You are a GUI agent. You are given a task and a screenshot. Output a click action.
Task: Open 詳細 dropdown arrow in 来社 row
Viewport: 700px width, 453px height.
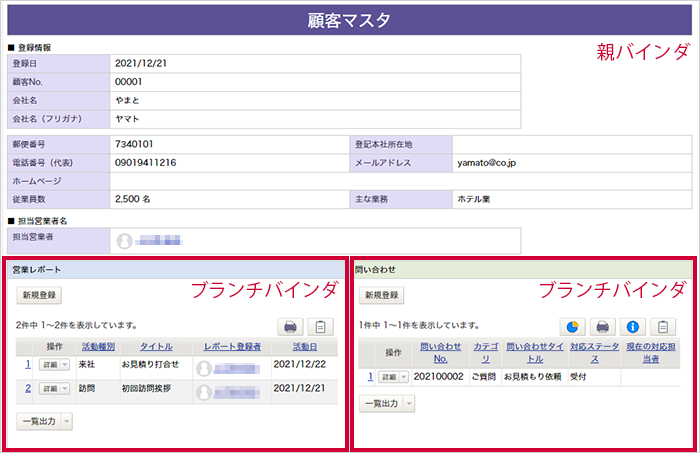65,365
